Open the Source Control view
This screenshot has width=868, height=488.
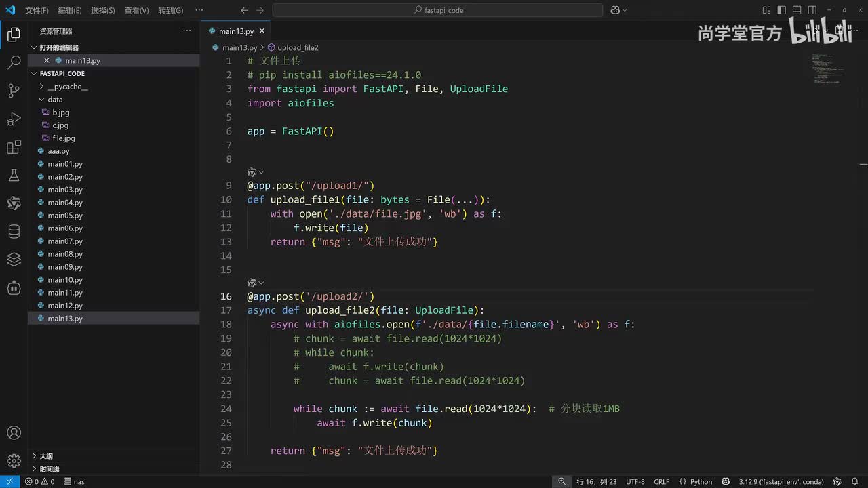14,91
